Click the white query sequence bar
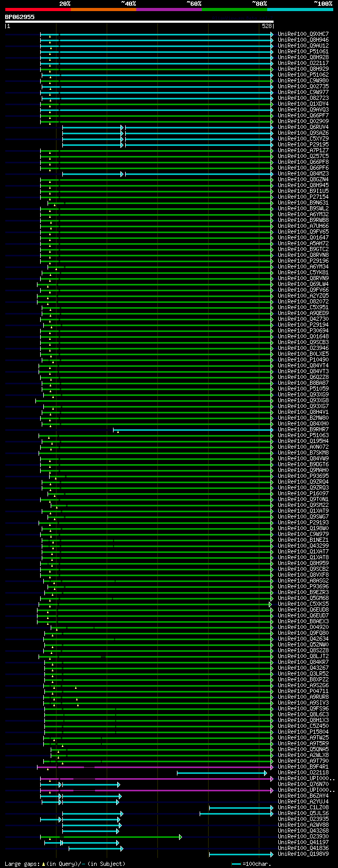This screenshot has height=868, width=338. 139,22
